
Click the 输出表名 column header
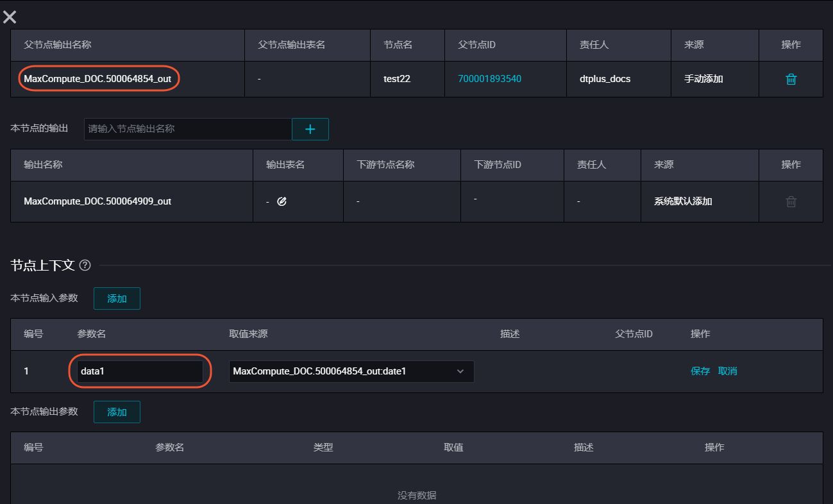[285, 165]
